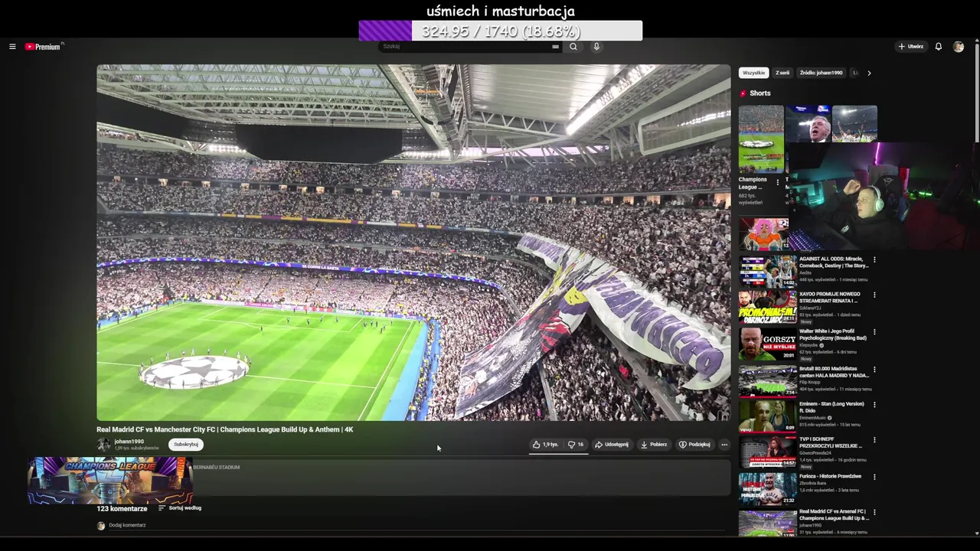Click the 123 komentarze heading
This screenshot has height=551, width=980.
122,509
